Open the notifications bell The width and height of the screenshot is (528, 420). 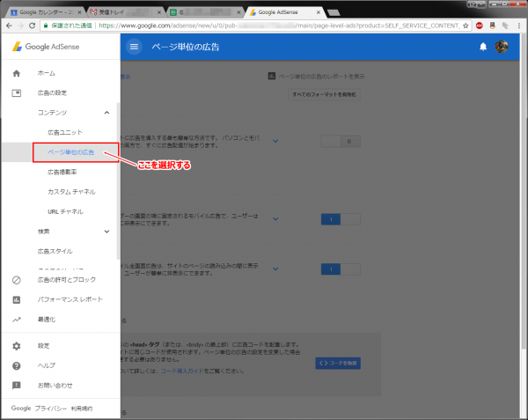pyautogui.click(x=482, y=47)
